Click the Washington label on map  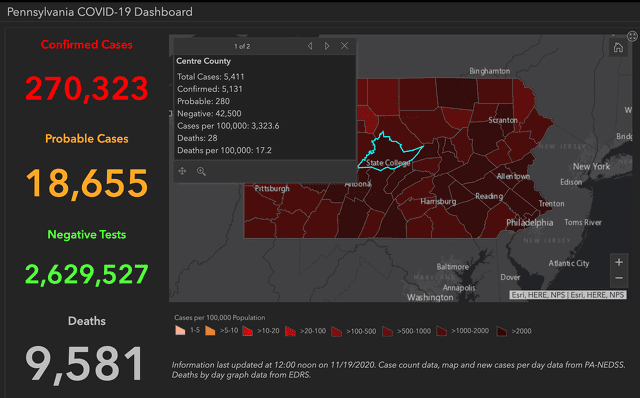430,298
